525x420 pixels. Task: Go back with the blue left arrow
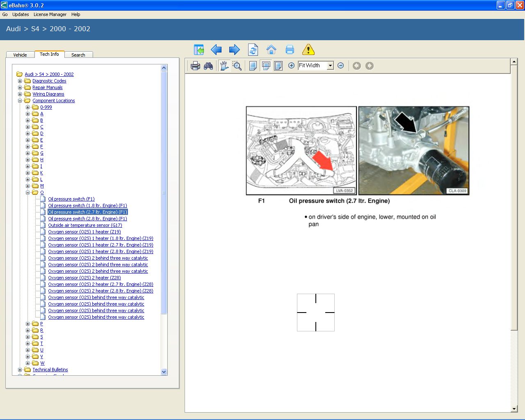[216, 50]
